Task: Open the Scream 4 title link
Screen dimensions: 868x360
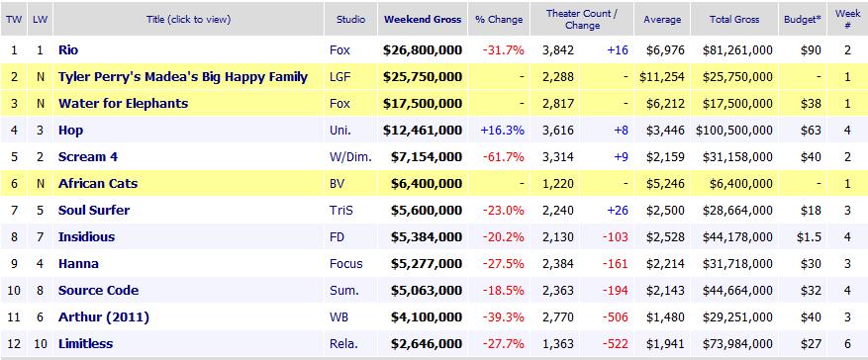Action: click(87, 157)
